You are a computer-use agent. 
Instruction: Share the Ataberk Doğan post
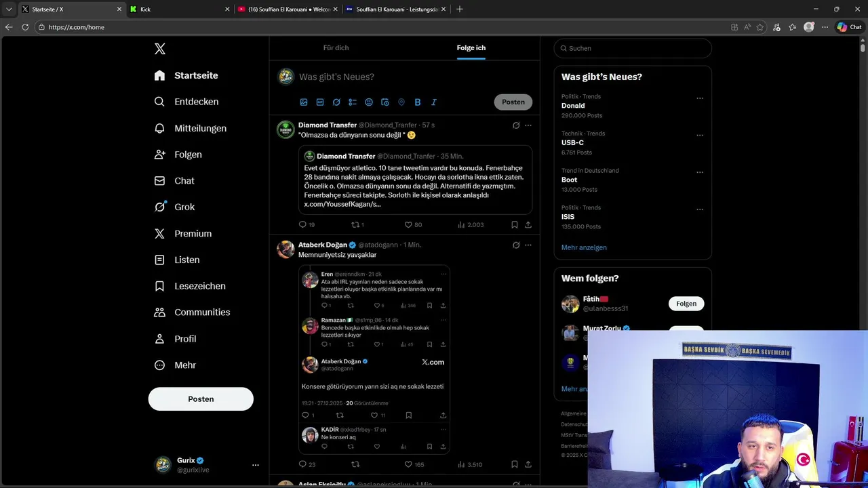pyautogui.click(x=528, y=464)
